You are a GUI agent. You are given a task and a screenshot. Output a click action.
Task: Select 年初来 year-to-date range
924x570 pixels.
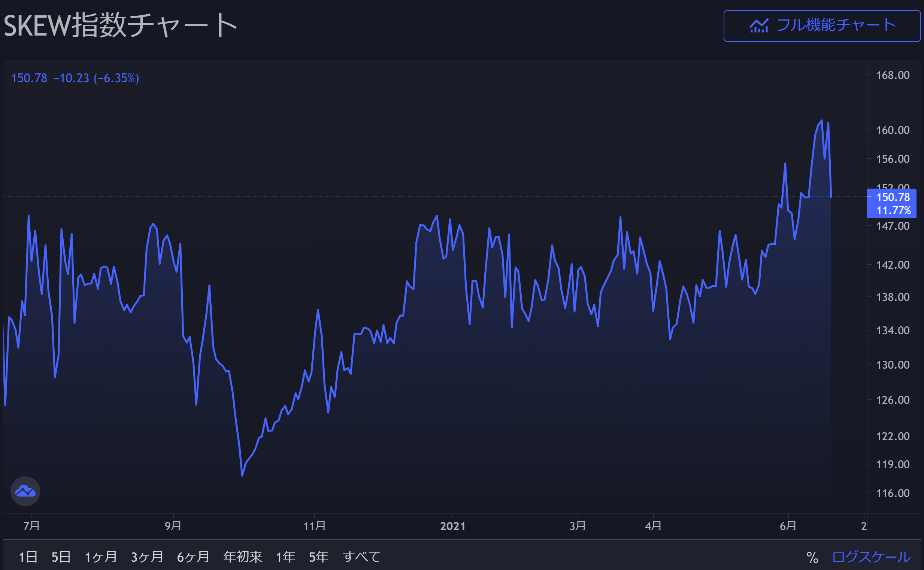tap(243, 557)
